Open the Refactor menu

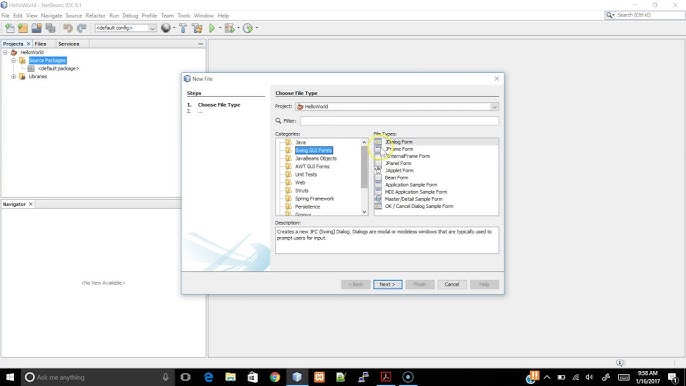tap(95, 15)
